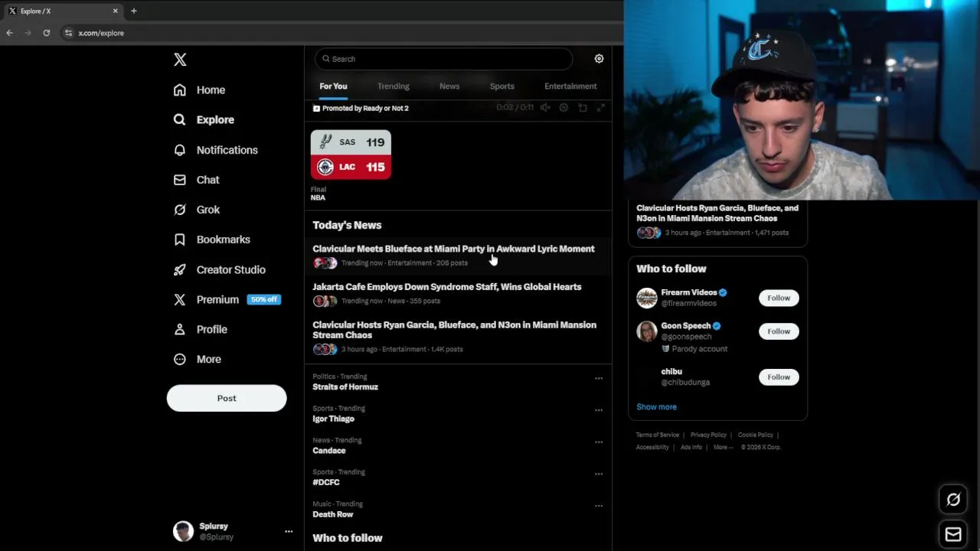Open Goon Speech profile avatar
The image size is (980, 551).
(647, 331)
